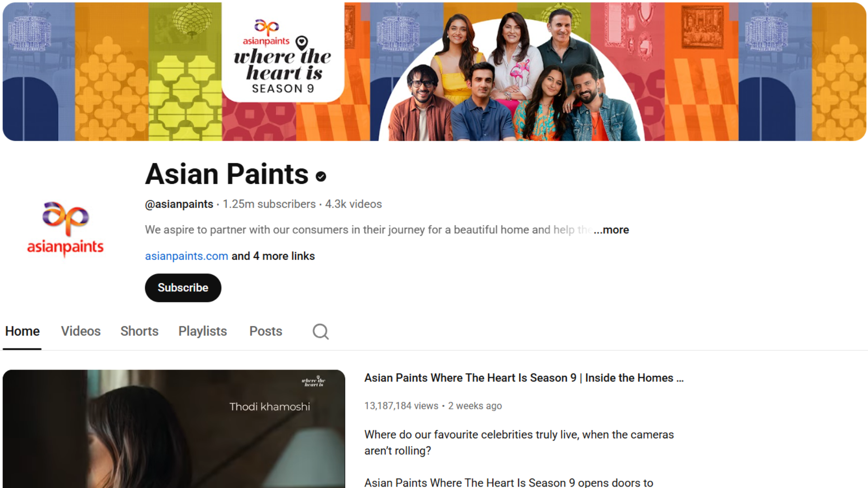
Task: Play the featured Thodi khamoshi video thumbnail
Action: [x=174, y=428]
